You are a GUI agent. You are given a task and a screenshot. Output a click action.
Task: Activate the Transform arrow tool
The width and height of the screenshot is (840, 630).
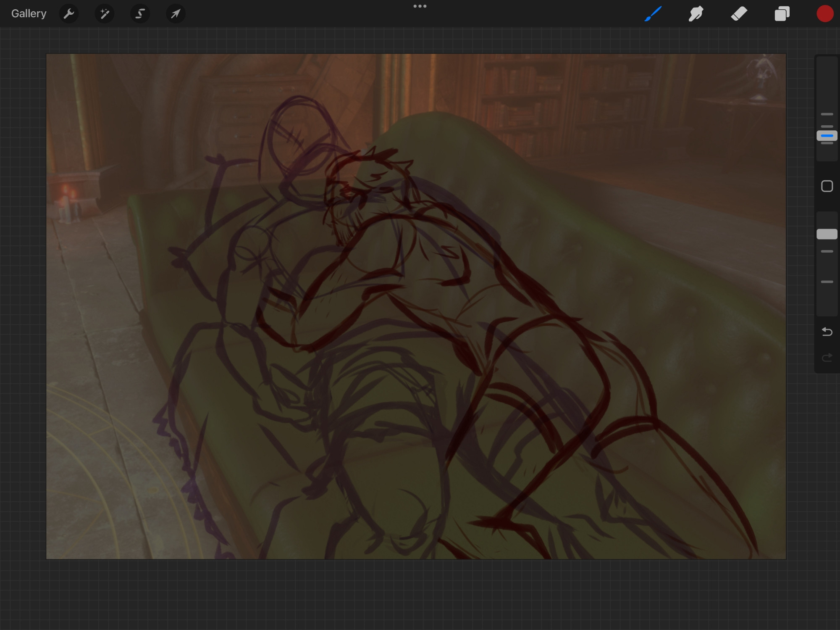tap(176, 14)
